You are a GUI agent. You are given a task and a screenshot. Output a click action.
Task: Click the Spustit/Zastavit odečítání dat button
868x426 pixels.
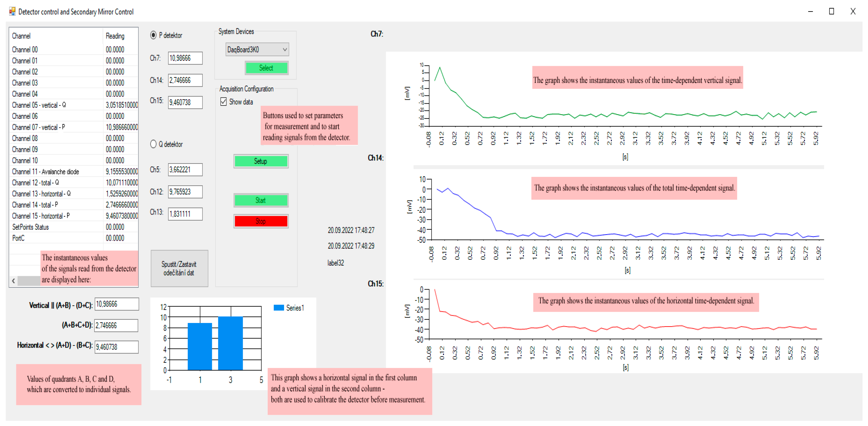pos(179,269)
